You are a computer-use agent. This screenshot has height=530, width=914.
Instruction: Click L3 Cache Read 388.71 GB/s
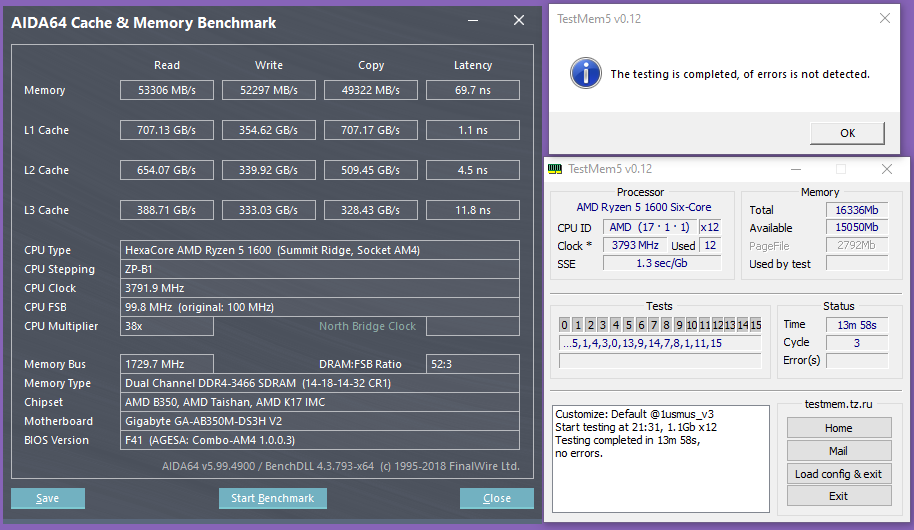click(x=167, y=210)
